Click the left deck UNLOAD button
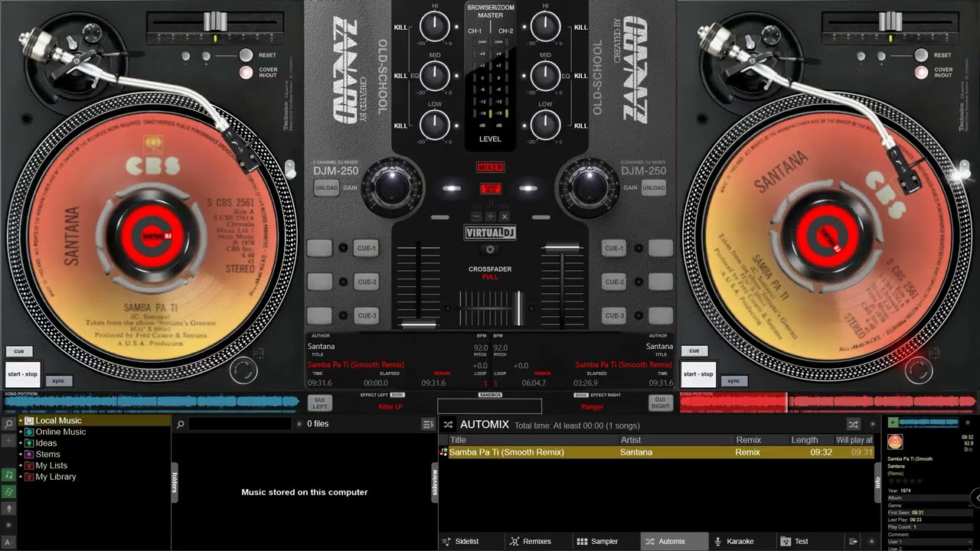 326,188
